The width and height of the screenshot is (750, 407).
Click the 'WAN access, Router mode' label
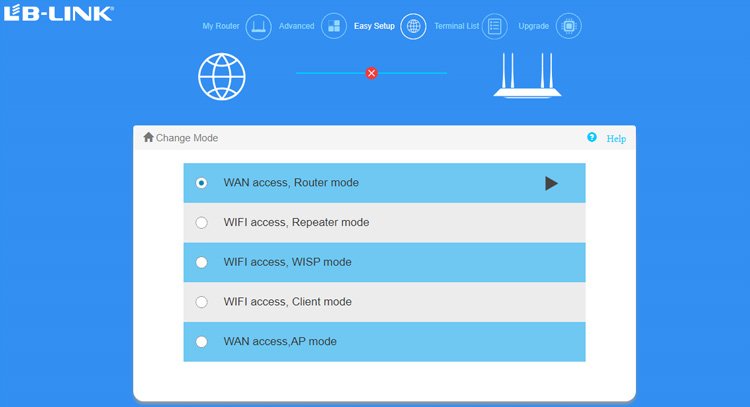coord(291,183)
